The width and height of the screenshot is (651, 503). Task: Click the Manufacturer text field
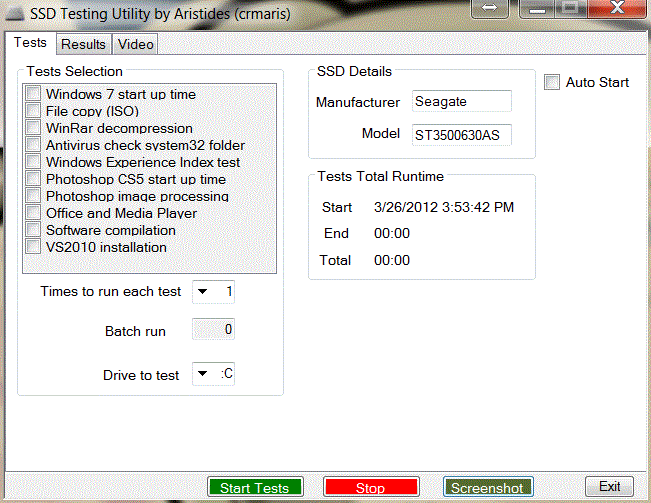461,102
